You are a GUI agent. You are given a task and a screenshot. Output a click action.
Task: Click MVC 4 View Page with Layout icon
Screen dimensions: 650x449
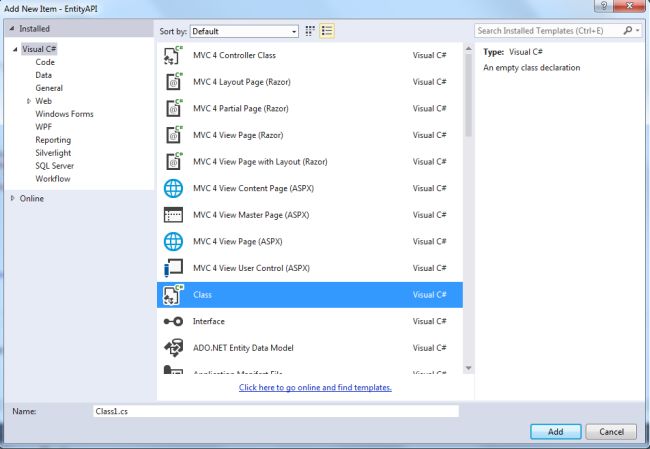pos(174,161)
